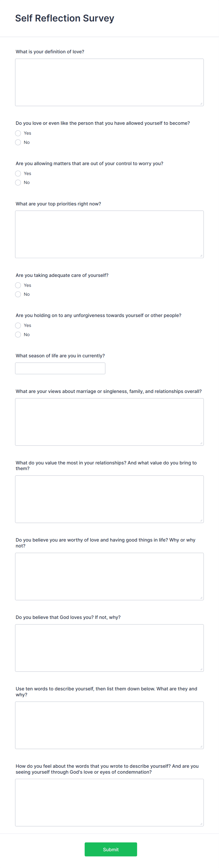Select No for loving who you've become
The image size is (219, 868).
click(18, 142)
